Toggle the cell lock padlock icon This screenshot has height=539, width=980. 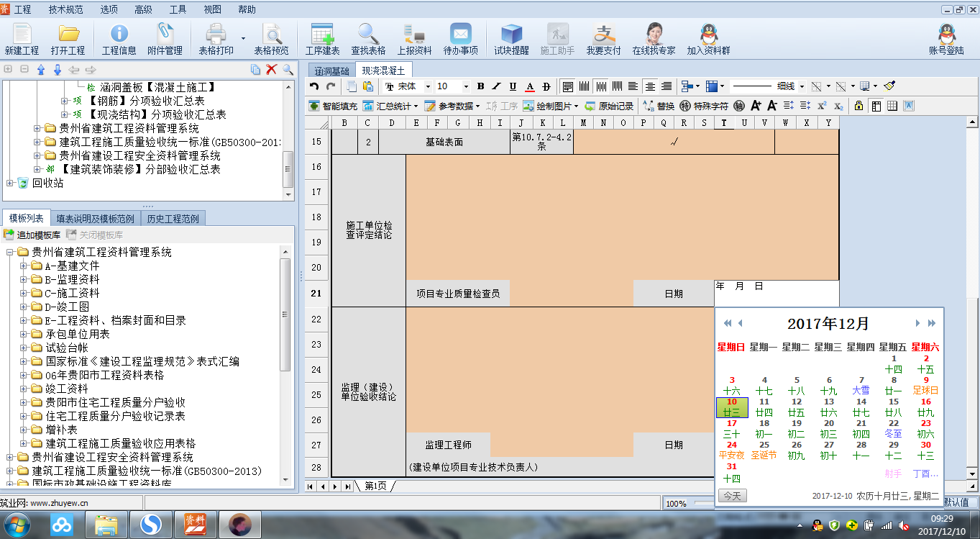858,106
